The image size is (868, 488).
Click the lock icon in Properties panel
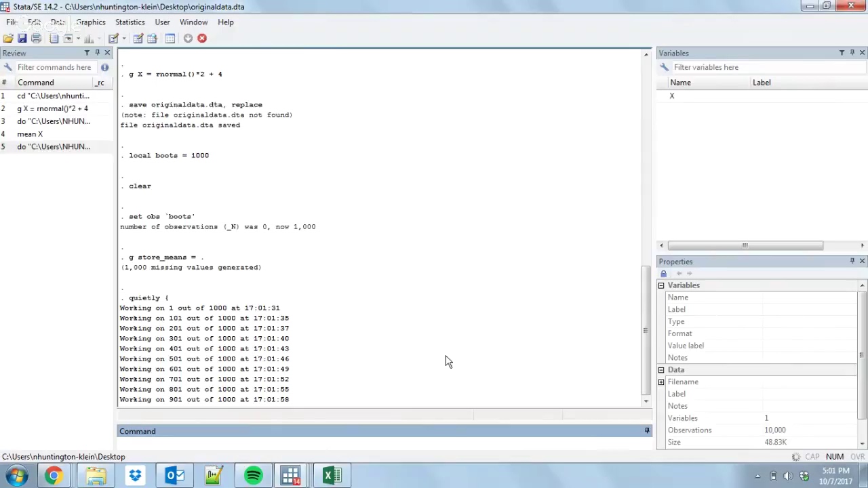coord(664,274)
